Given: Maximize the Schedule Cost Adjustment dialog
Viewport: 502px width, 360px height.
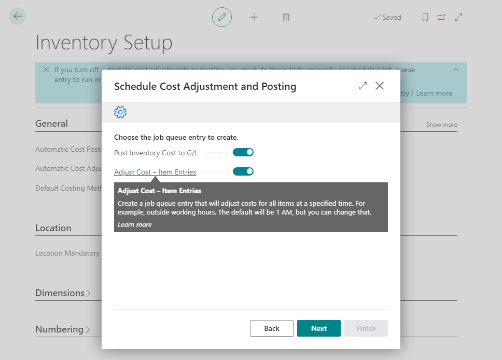Looking at the screenshot, I should coord(363,86).
